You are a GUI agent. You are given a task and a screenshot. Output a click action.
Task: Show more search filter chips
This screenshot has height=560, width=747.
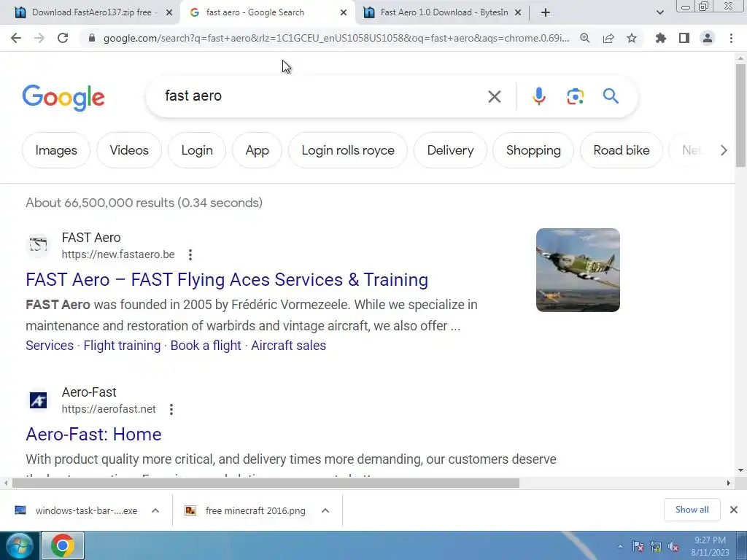724,150
